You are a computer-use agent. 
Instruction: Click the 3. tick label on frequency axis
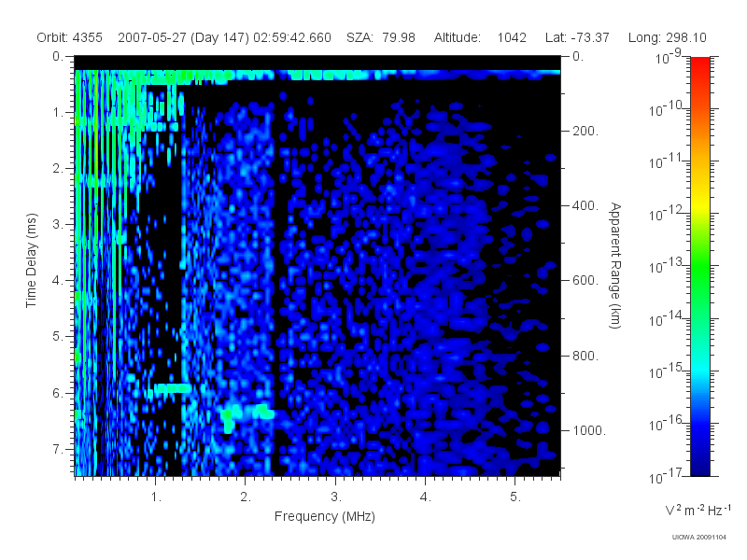[336, 497]
